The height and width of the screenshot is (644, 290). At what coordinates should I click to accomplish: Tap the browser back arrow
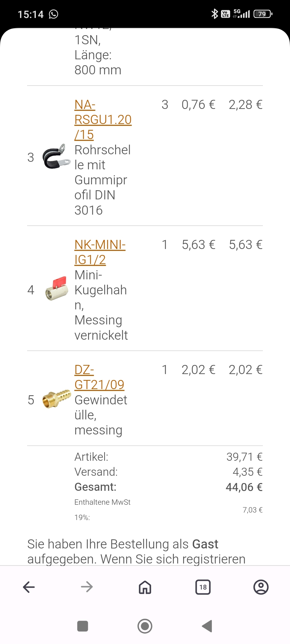click(29, 587)
